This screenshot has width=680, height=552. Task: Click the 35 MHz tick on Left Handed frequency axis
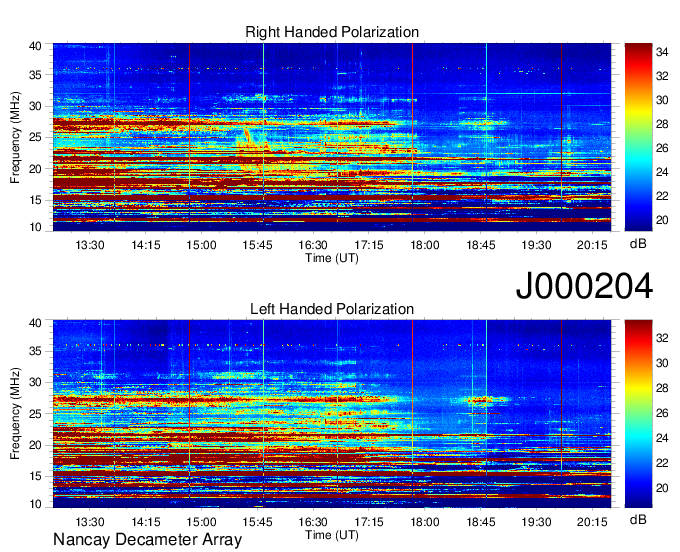35,351
